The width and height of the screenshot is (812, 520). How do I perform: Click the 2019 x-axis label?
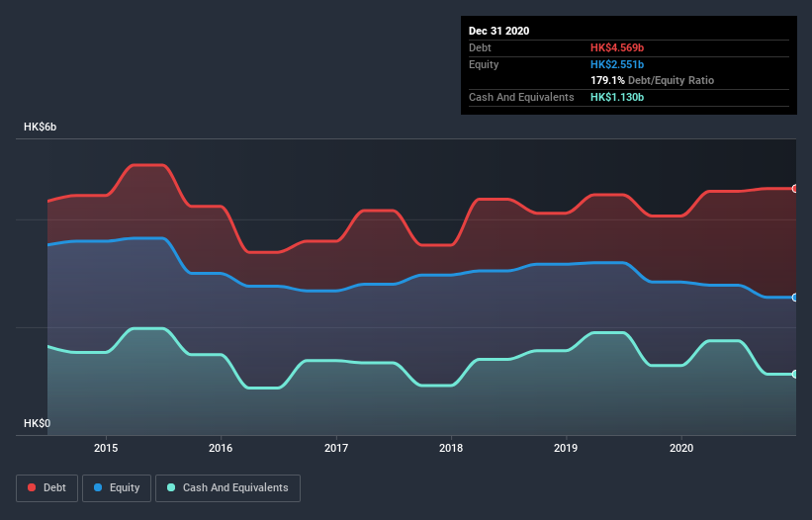(x=566, y=448)
